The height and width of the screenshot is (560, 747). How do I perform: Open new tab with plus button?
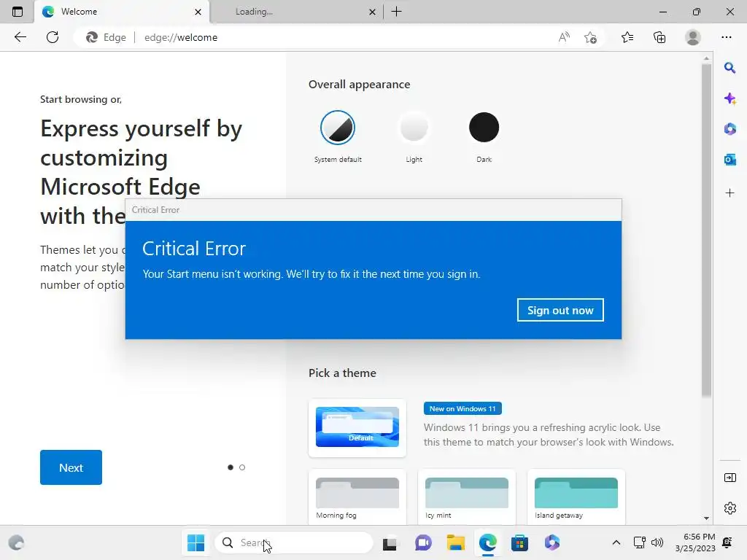[x=396, y=12]
